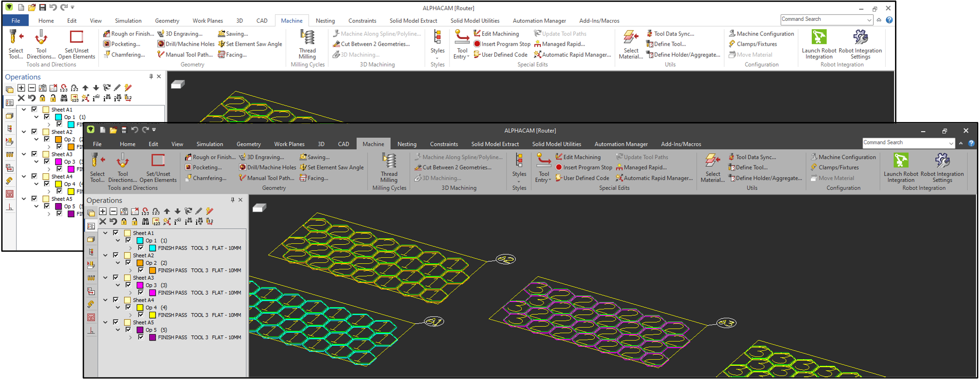Viewport: 980px width, 380px height.
Task: Open Machine Configuration in front window
Action: tap(843, 157)
